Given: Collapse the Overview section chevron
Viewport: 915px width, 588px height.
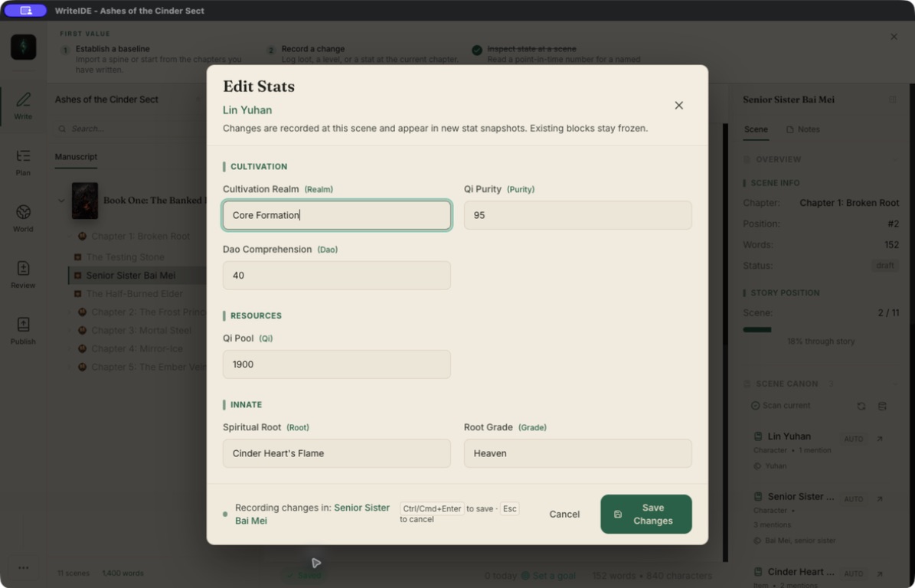Looking at the screenshot, I should point(895,159).
